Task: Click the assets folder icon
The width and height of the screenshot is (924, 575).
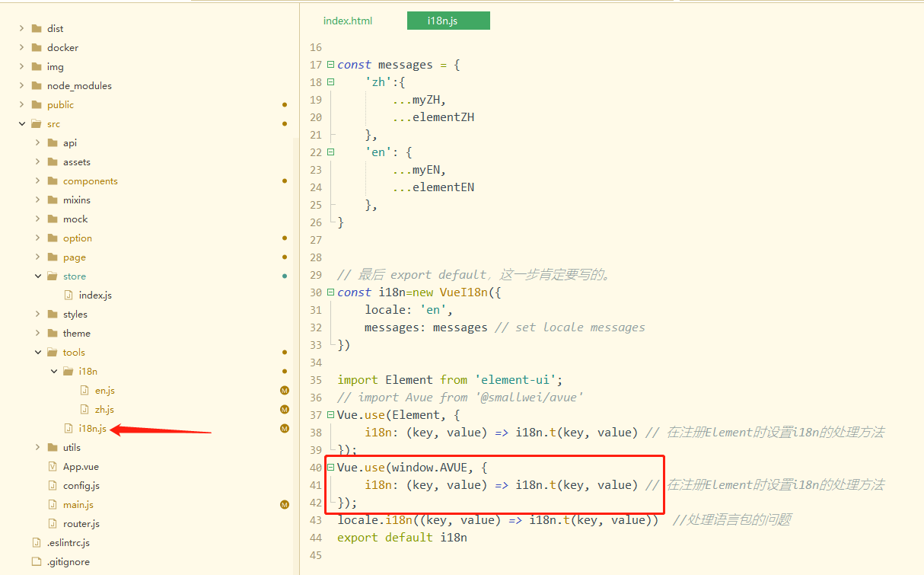Action: (53, 161)
